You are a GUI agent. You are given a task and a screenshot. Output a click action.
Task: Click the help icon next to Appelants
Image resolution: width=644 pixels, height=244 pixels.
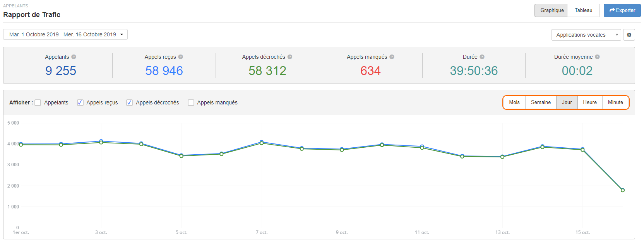point(74,57)
